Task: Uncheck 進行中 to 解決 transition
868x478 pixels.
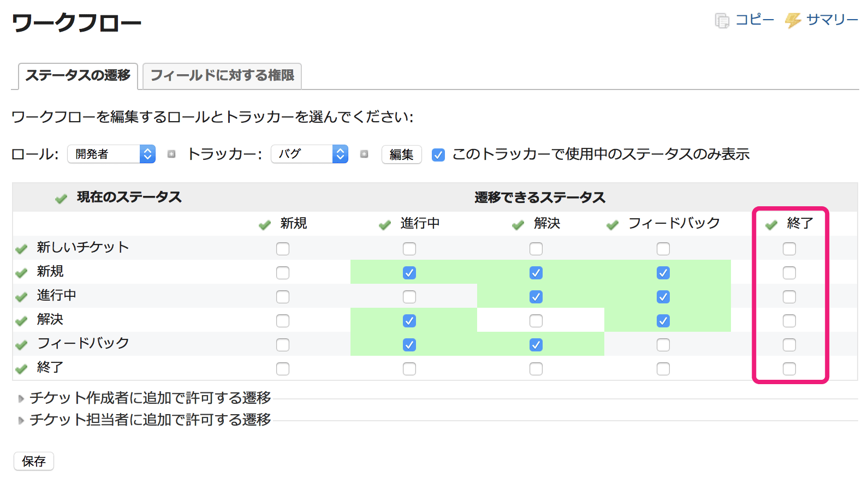Action: tap(536, 297)
